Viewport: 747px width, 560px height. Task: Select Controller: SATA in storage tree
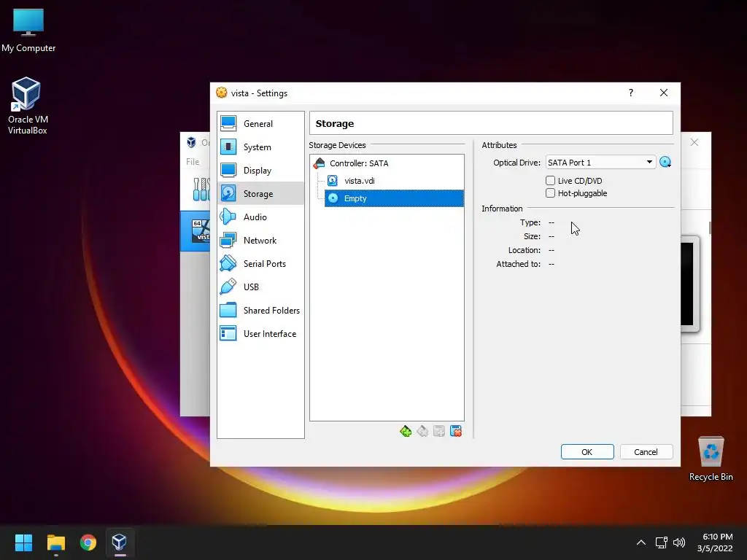tap(359, 163)
